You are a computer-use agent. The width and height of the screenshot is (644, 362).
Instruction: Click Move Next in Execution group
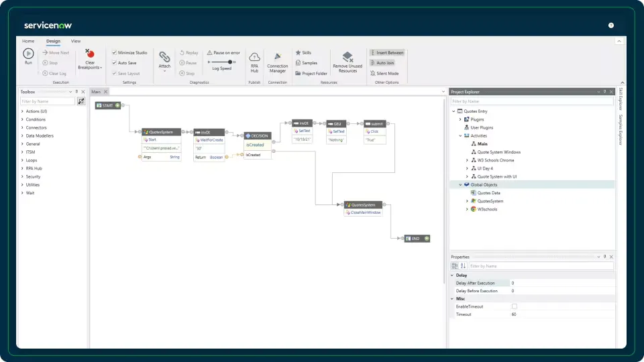[x=56, y=52]
